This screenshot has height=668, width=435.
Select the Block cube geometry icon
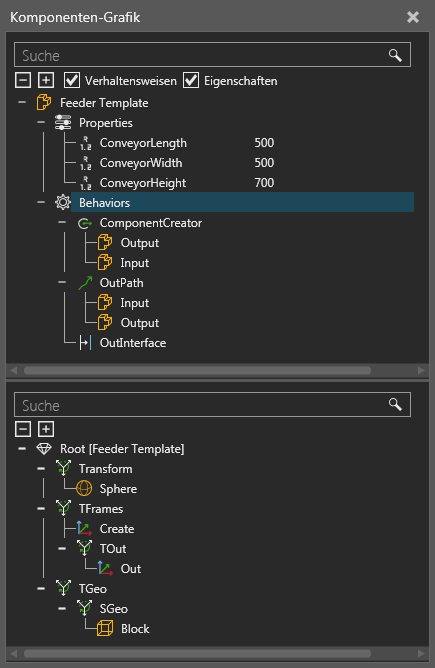point(105,628)
